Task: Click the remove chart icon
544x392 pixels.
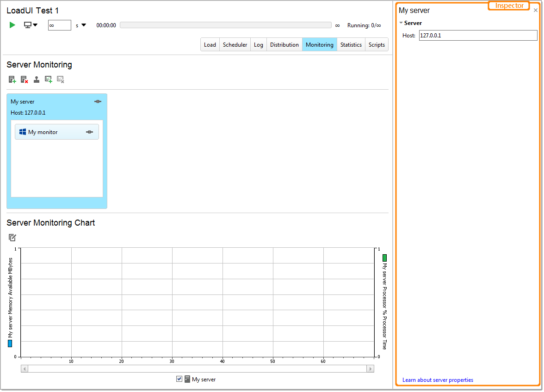Action: pyautogui.click(x=60, y=79)
